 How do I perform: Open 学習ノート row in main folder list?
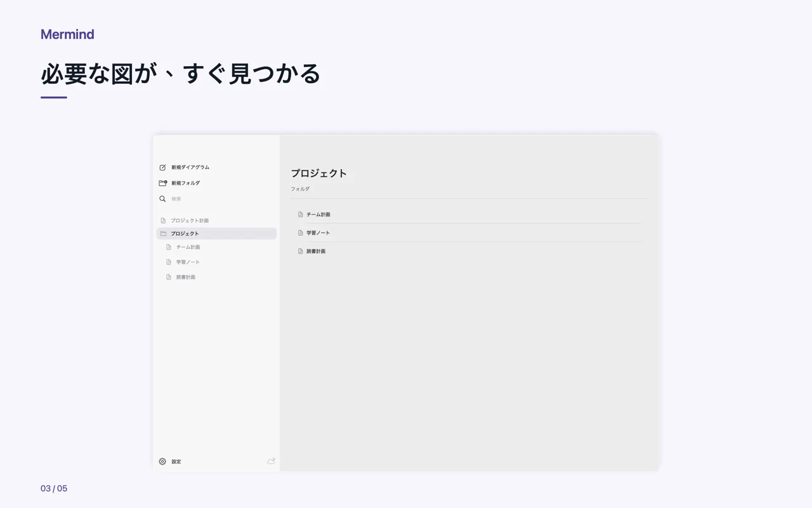tap(469, 233)
